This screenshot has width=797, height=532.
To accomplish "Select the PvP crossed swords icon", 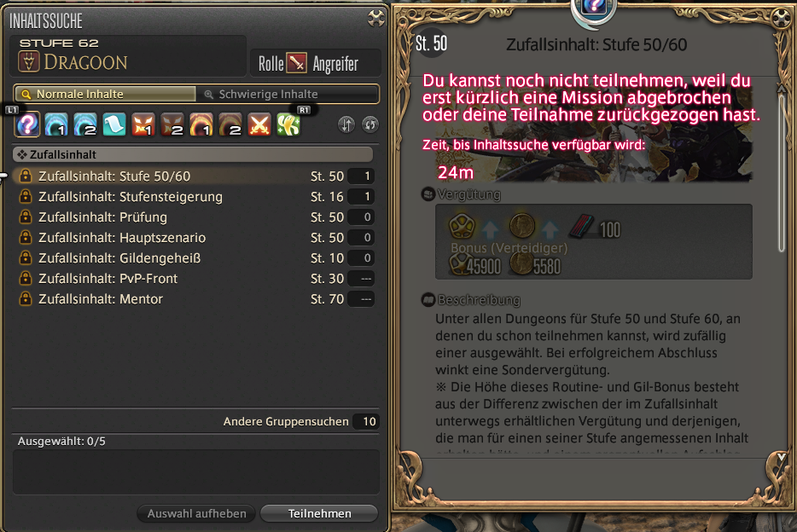I will click(259, 124).
